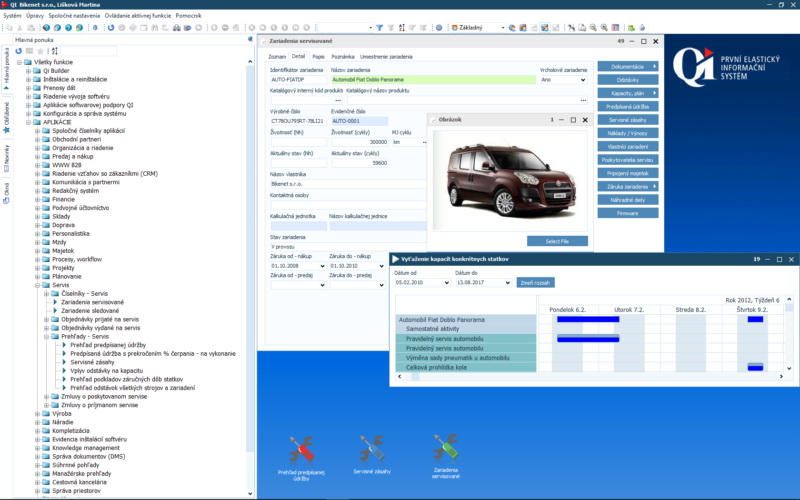Screen dimensions: 800x500
Task: Collapse the Servis tree node
Action: [37, 285]
